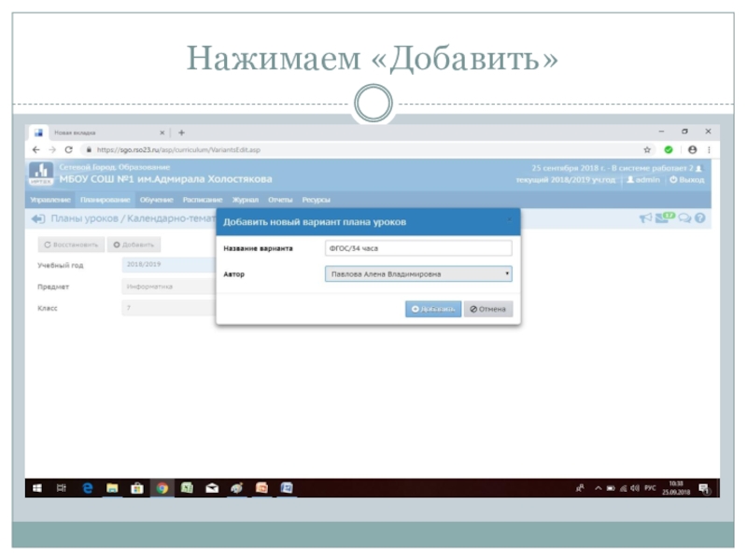Open the Планирование menu
Viewport: 747px width, 560px height.
coord(106,200)
